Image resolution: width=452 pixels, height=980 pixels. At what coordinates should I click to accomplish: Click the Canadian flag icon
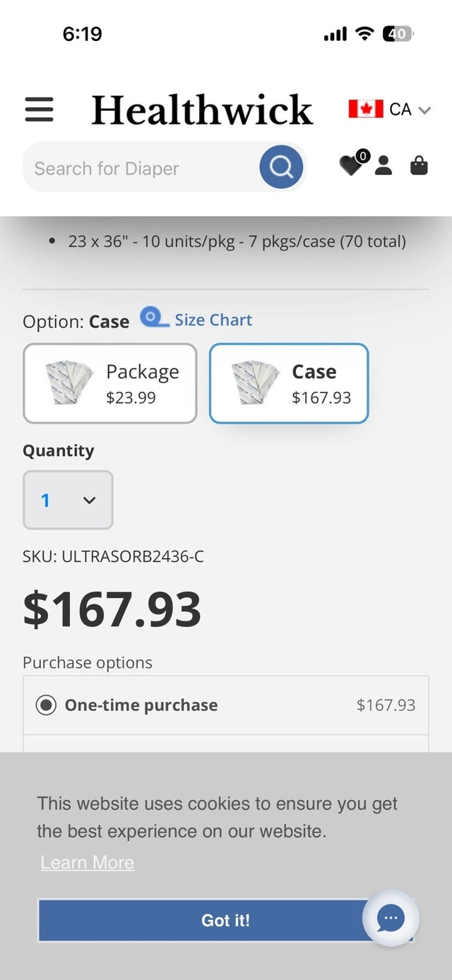click(x=366, y=109)
